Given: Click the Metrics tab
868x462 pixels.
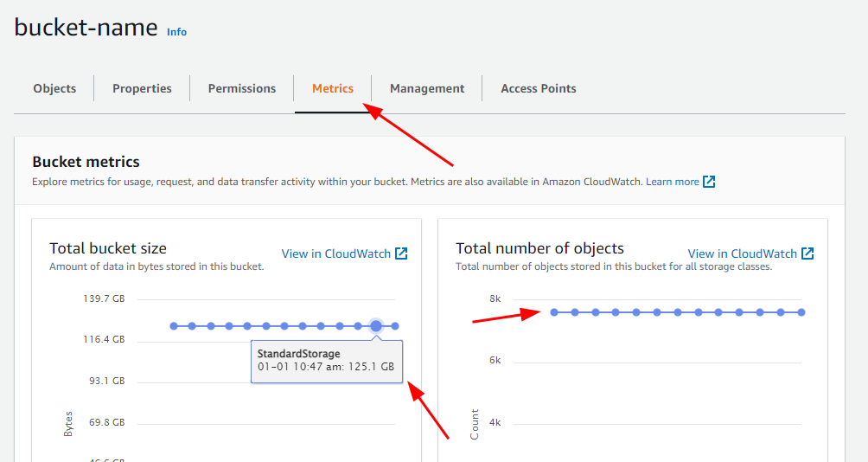Looking at the screenshot, I should (x=333, y=88).
